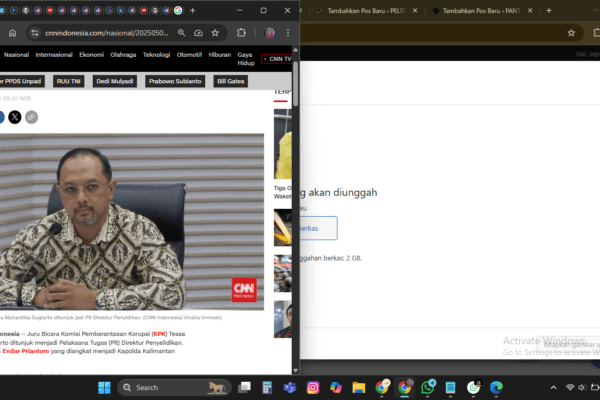The height and width of the screenshot is (400, 600).
Task: Select the Prabowo Subianto topic tag
Action: pos(175,81)
